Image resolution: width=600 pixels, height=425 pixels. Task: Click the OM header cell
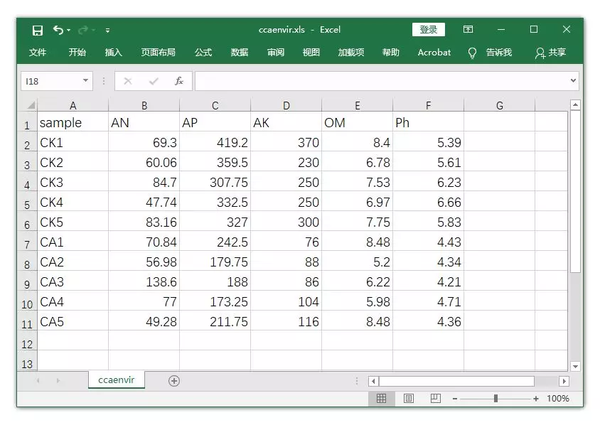tap(357, 122)
